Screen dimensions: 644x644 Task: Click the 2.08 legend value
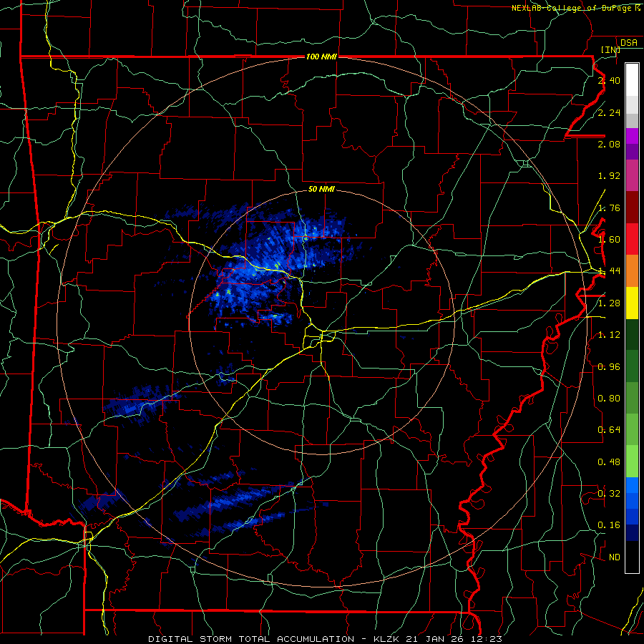609,144
